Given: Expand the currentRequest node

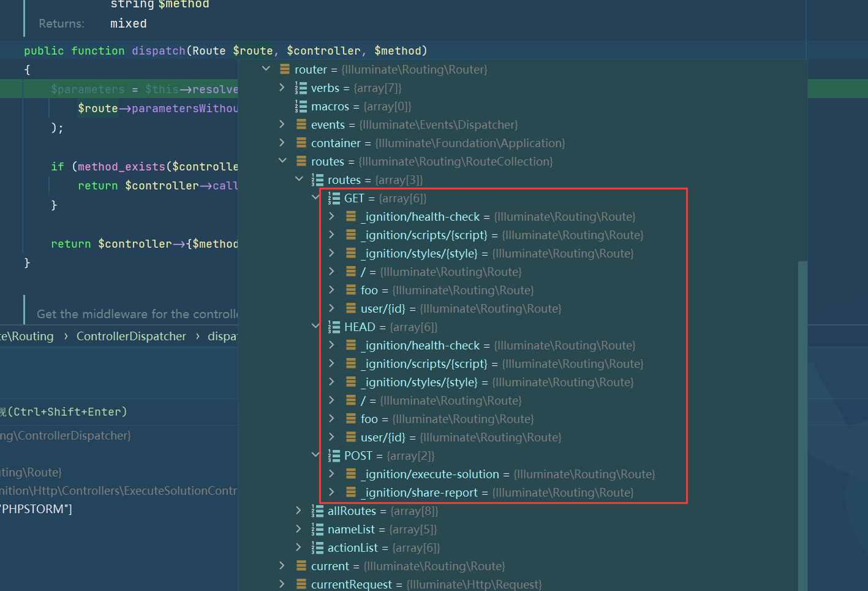Looking at the screenshot, I should 282,584.
